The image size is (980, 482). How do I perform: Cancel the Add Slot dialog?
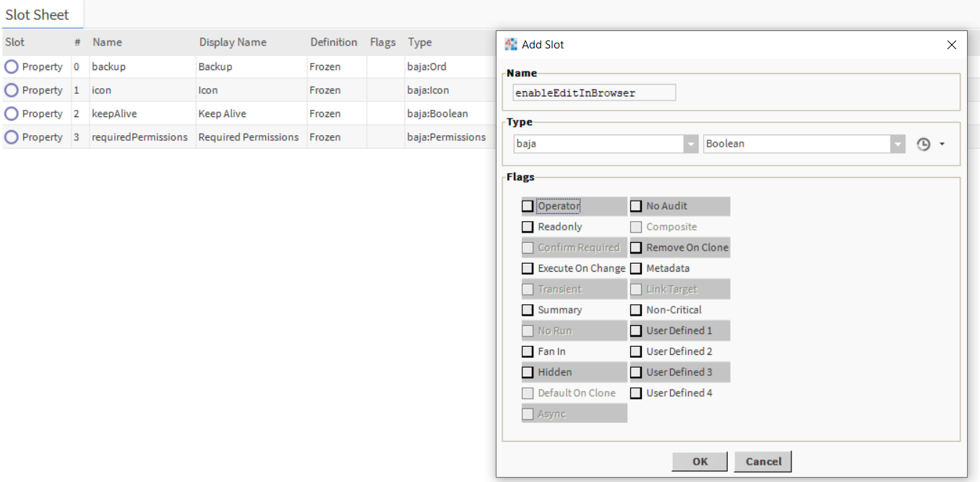coord(763,462)
